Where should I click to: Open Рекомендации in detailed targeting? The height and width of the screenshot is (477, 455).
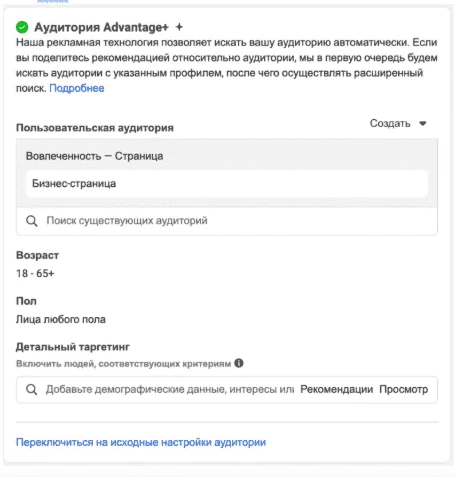point(336,389)
